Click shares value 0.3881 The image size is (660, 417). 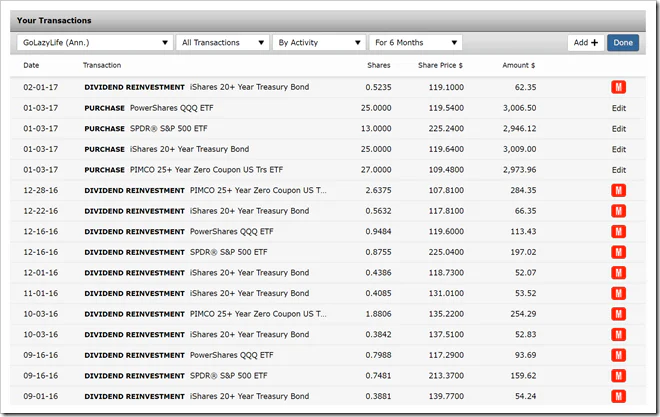click(378, 396)
